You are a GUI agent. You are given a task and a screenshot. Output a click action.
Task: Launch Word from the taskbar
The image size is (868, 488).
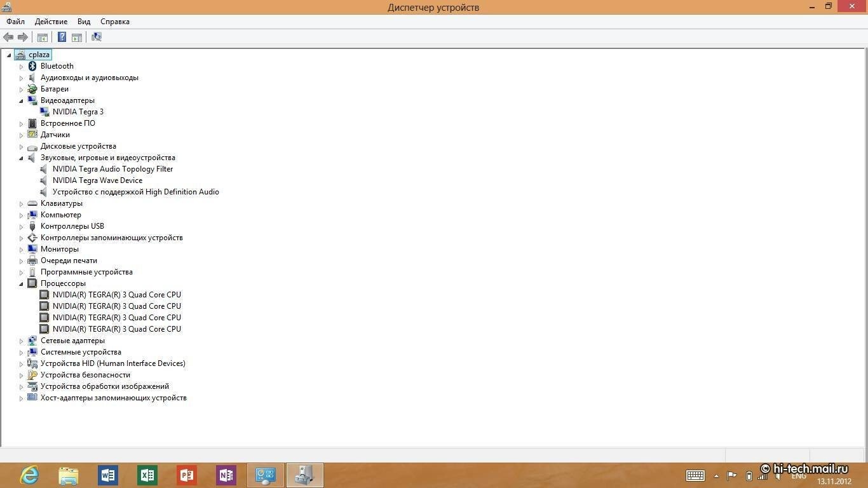pos(108,475)
